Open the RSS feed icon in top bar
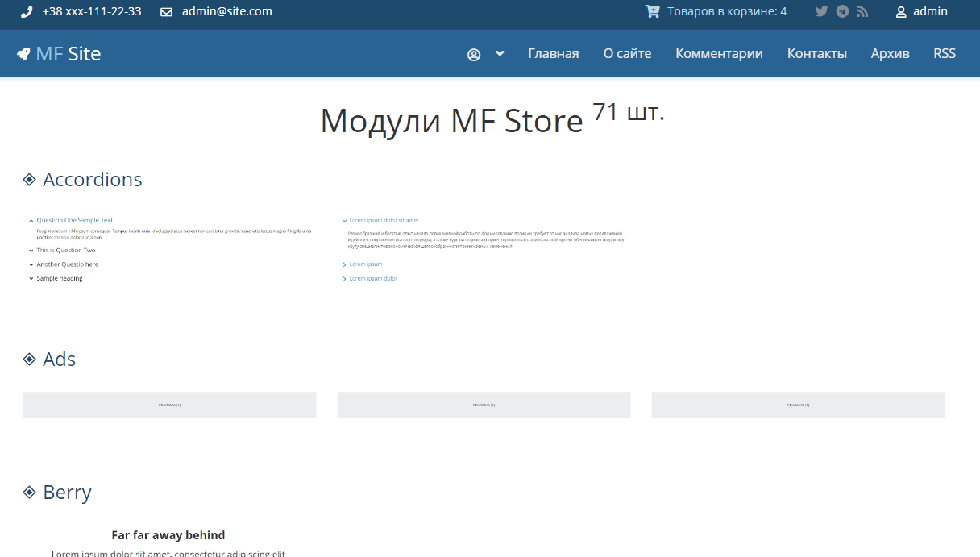 (x=862, y=11)
